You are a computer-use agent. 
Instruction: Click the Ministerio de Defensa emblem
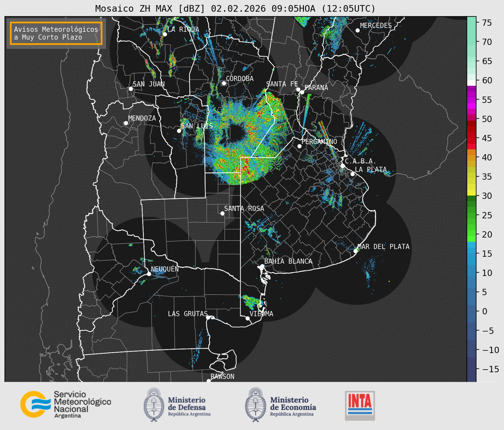154,405
